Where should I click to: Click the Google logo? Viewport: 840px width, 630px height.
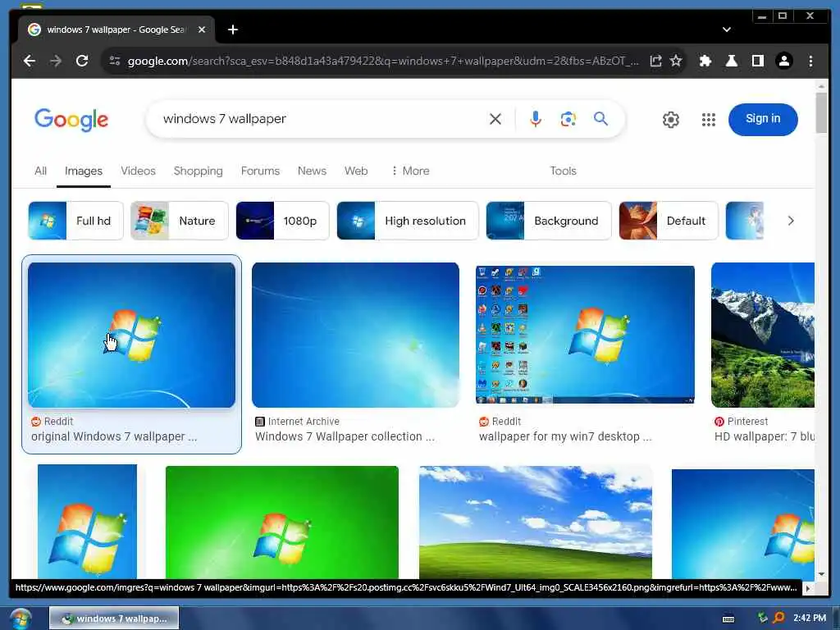pos(71,120)
